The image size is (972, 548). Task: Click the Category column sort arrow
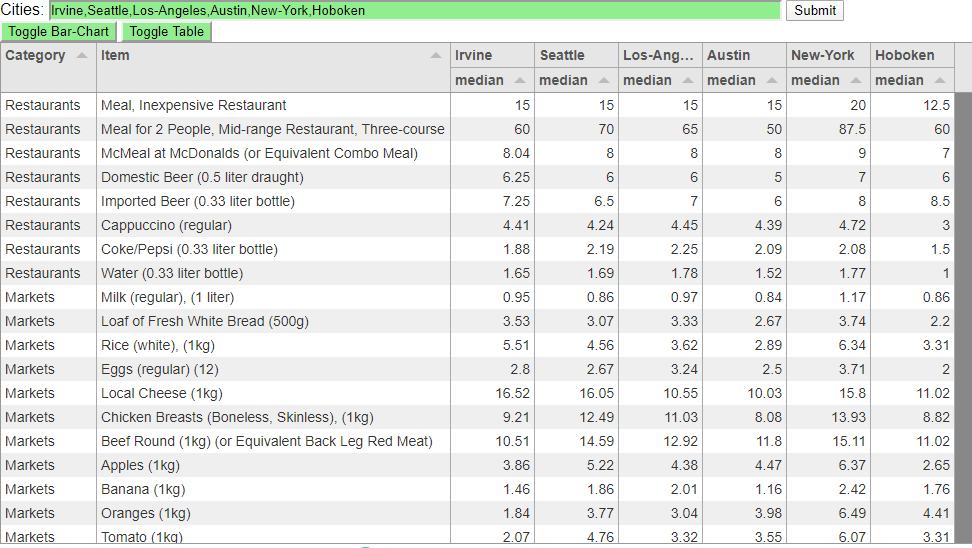pos(82,56)
